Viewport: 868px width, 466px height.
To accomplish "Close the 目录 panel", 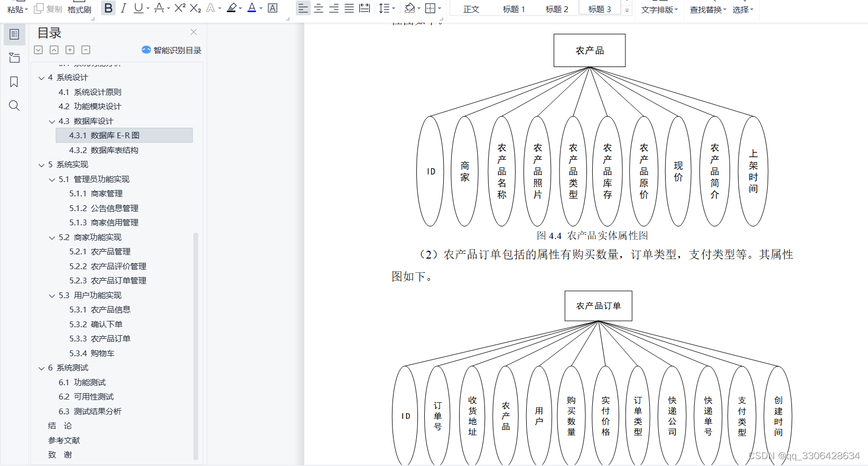I will 194,32.
